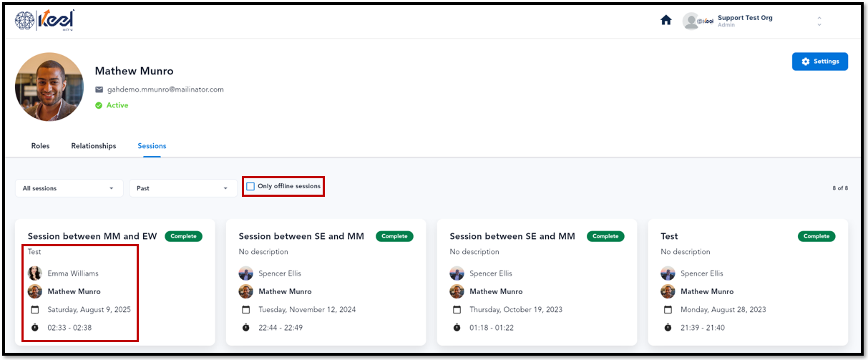Click calendar icon next to August 9, 2025
Viewport: 868px width, 360px height.
click(x=35, y=310)
